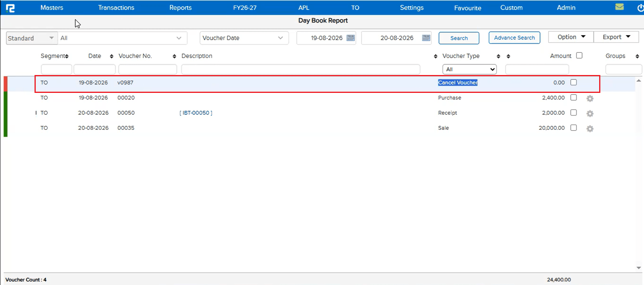Click Date filter input box
Image resolution: width=644 pixels, height=285 pixels.
pyautogui.click(x=94, y=69)
